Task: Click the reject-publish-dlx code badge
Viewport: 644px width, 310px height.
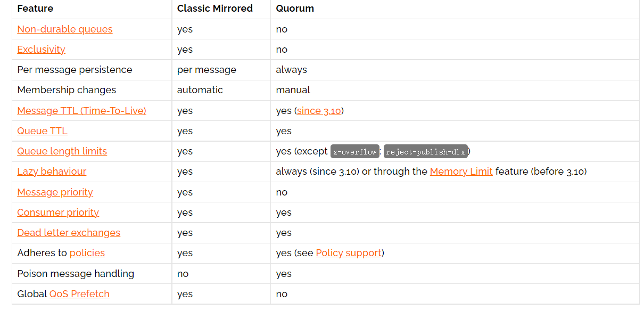Action: [x=426, y=152]
